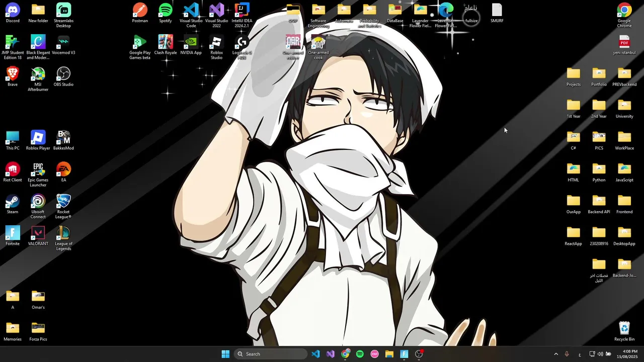Select the yeni istanbul PDF file

(624, 45)
